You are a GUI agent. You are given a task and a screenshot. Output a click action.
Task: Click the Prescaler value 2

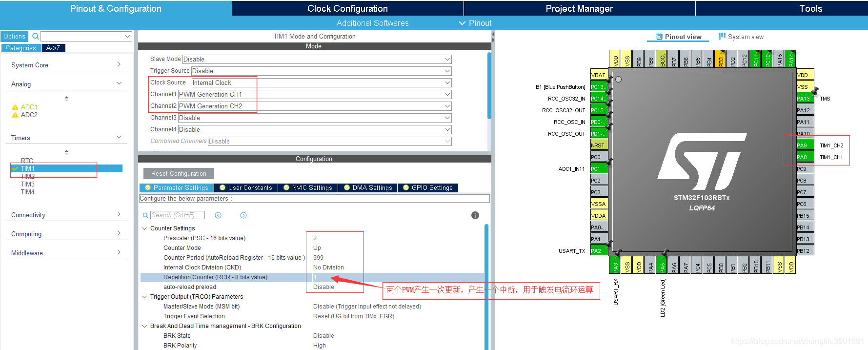(315, 238)
